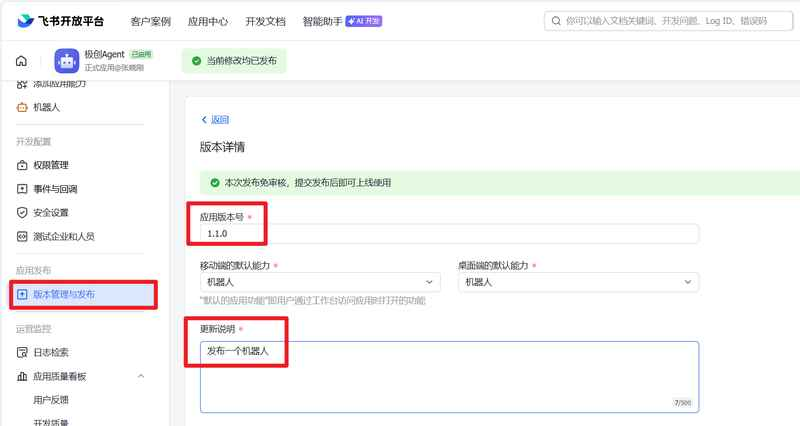Click the 事件与回调 icon
Image resolution: width=800 pixels, height=426 pixels.
click(22, 189)
